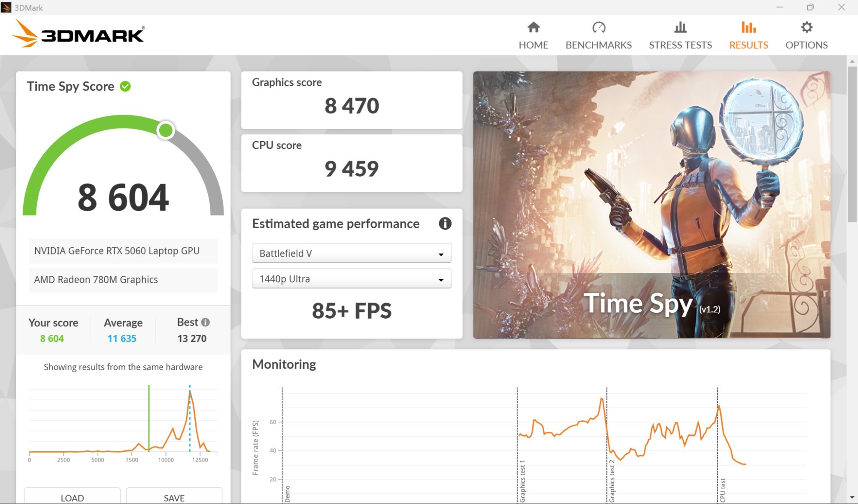The image size is (858, 504).
Task: Expand the Battlefield V game dropdown
Action: (x=351, y=254)
